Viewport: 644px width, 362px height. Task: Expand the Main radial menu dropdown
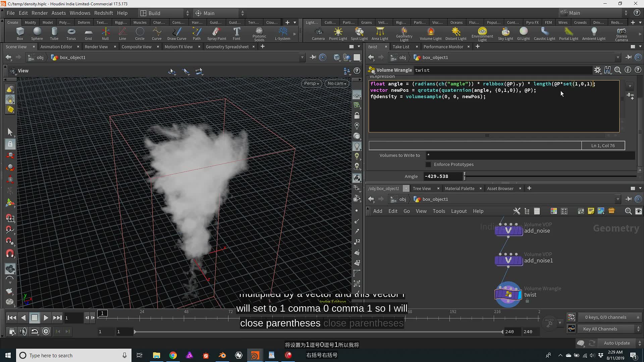pos(220,13)
